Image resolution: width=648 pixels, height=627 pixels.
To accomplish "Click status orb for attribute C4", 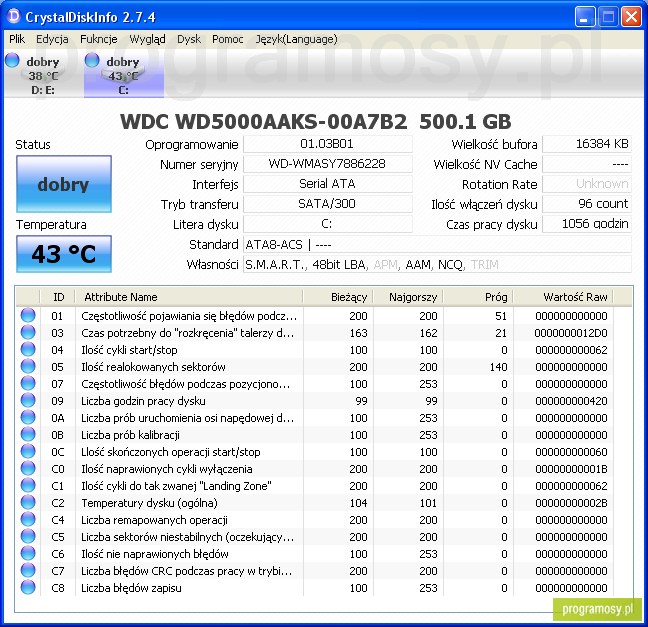I will (x=28, y=519).
